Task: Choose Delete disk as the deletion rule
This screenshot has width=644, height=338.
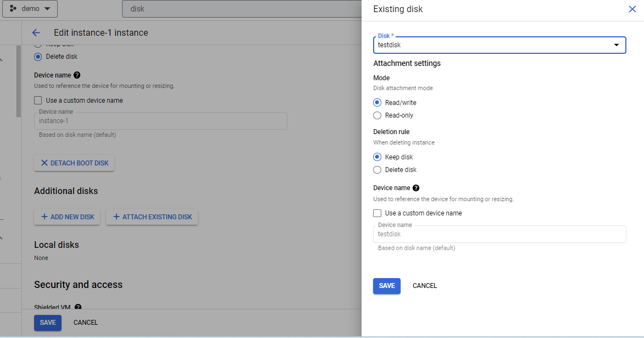Action: [x=377, y=169]
